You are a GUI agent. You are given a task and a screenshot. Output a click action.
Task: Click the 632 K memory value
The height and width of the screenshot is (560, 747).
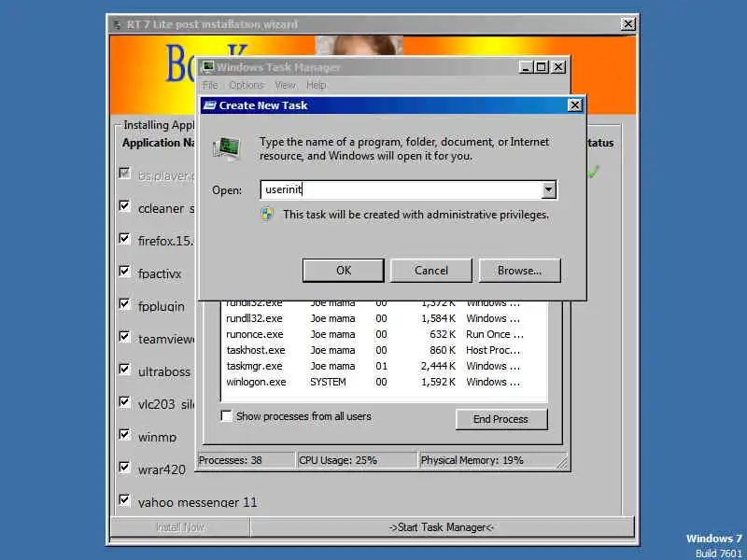442,334
